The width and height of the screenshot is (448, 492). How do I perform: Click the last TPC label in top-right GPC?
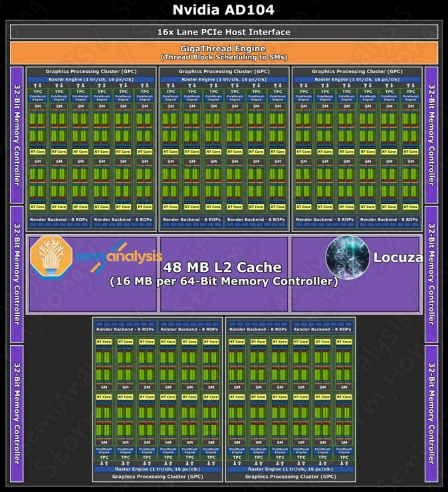411,92
